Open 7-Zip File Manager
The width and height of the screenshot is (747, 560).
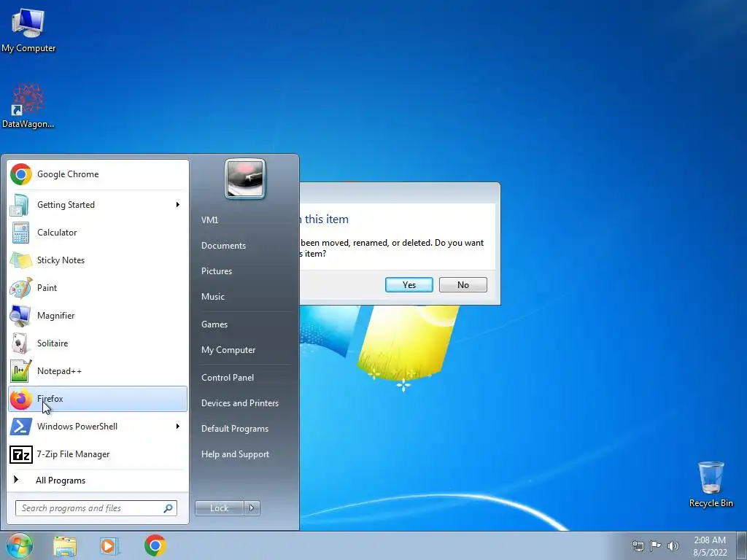click(x=98, y=454)
